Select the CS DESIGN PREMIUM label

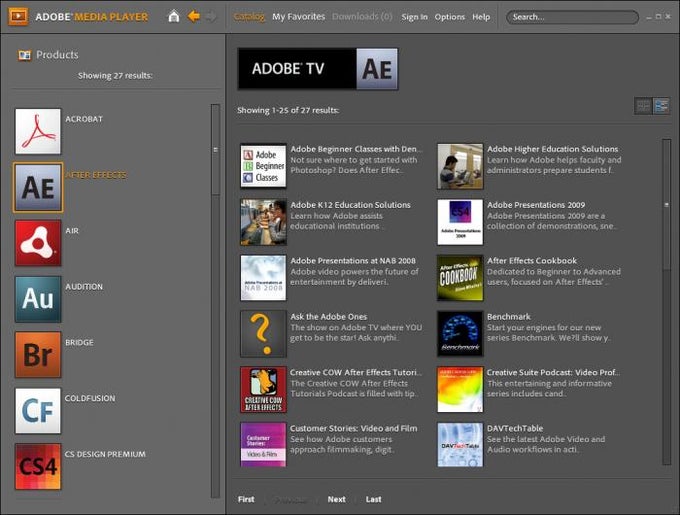click(105, 454)
